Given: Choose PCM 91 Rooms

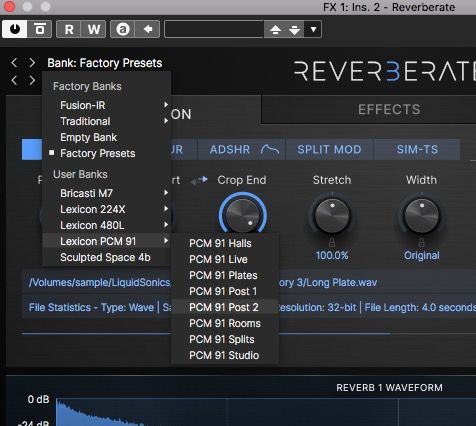Looking at the screenshot, I should (x=225, y=323).
